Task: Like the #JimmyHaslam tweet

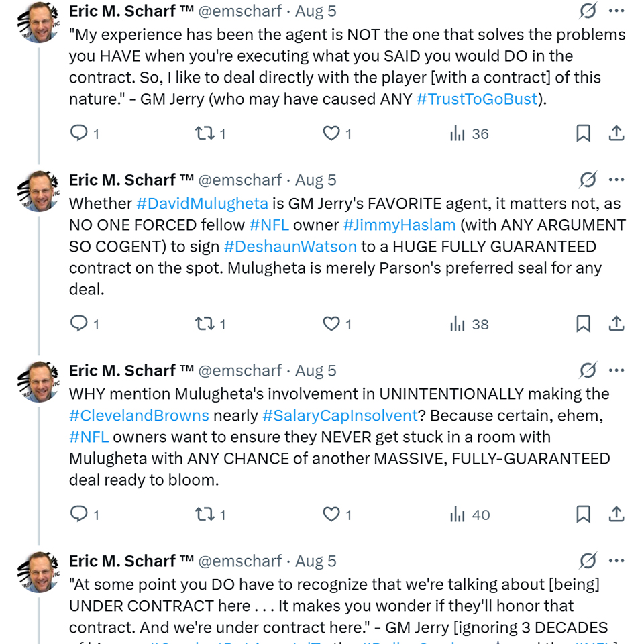Action: coord(331,324)
